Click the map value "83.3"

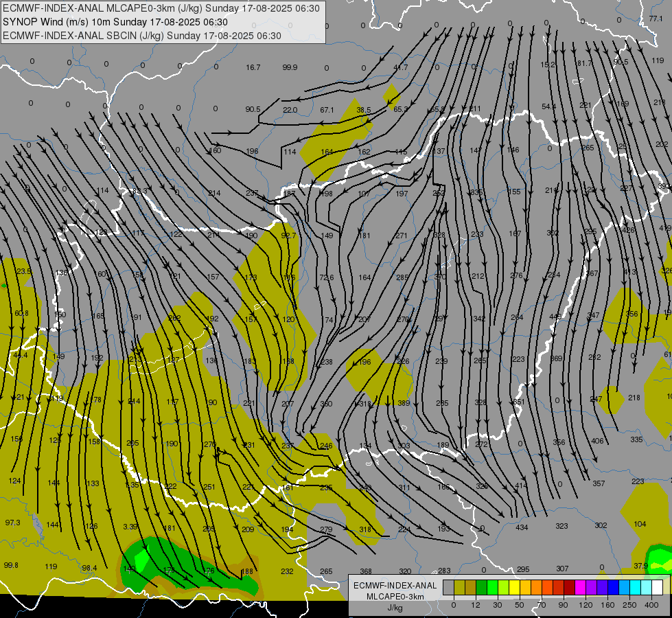click(x=140, y=191)
